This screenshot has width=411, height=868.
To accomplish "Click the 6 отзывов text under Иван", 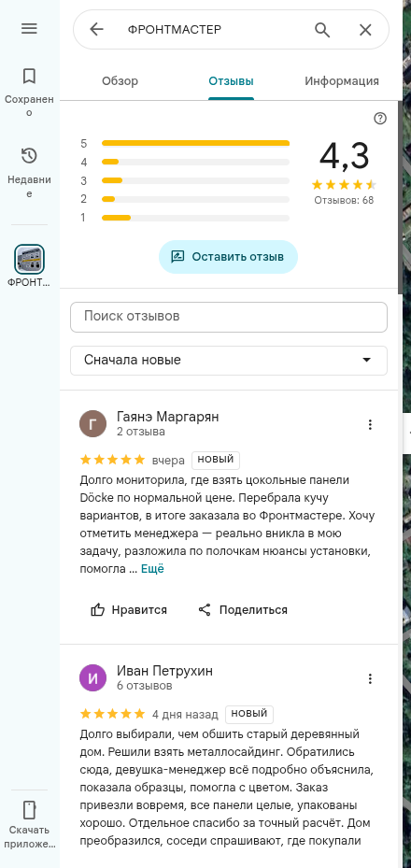I will pos(145,686).
